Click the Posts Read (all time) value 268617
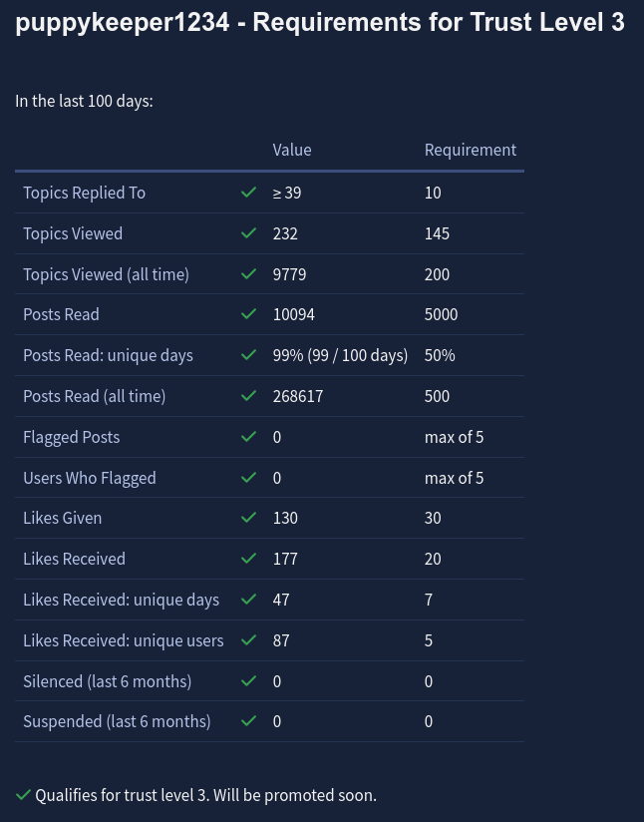 (298, 396)
